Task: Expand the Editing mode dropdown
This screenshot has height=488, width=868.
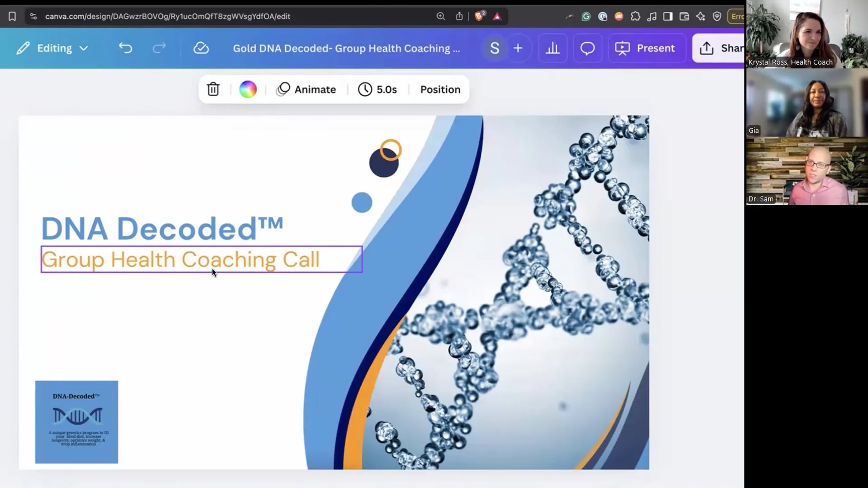Action: [x=52, y=48]
